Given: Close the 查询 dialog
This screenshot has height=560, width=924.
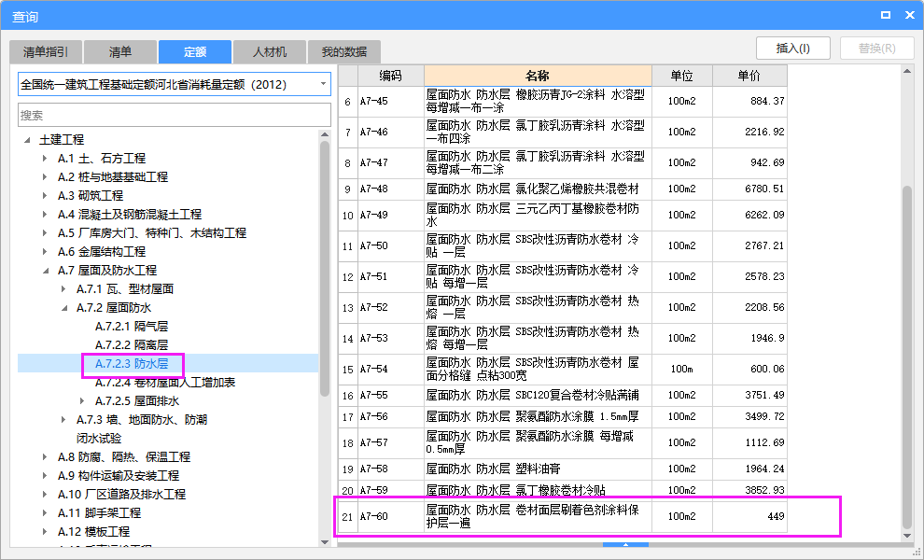Looking at the screenshot, I should [909, 15].
